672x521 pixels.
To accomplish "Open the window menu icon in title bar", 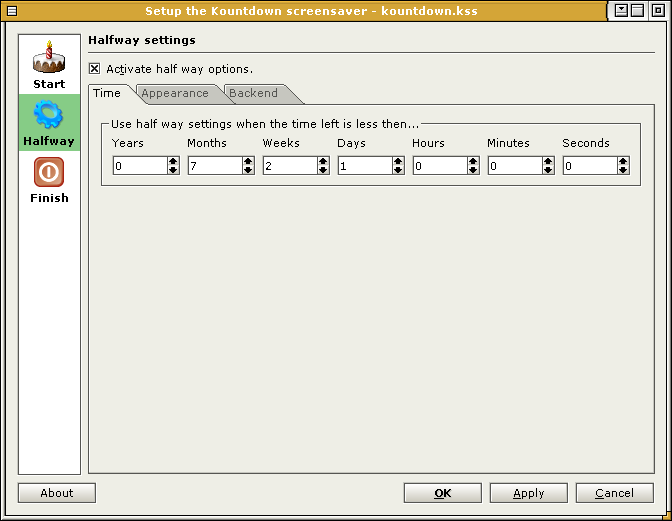I will tap(12, 11).
